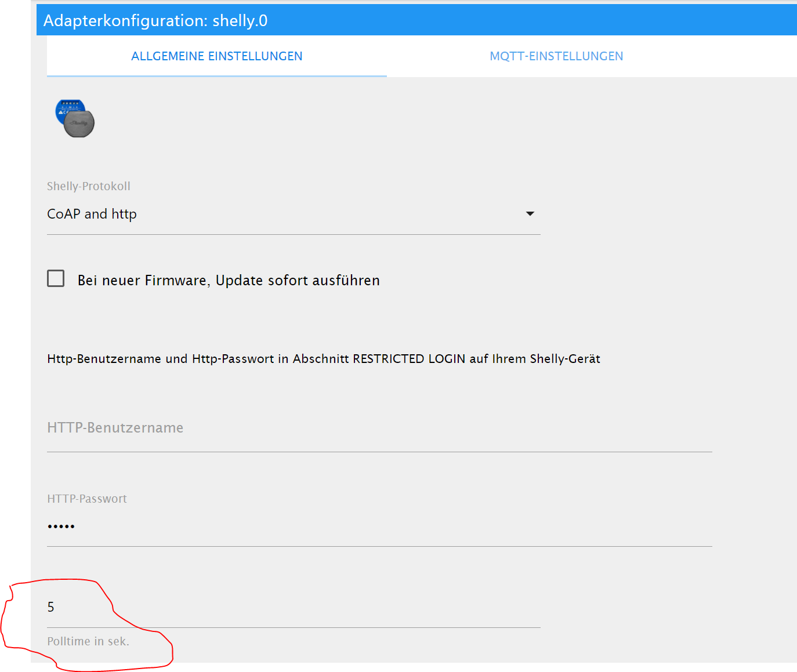Click the dropdown arrow next to CoAP and http
This screenshot has width=797, height=672.
tap(530, 214)
